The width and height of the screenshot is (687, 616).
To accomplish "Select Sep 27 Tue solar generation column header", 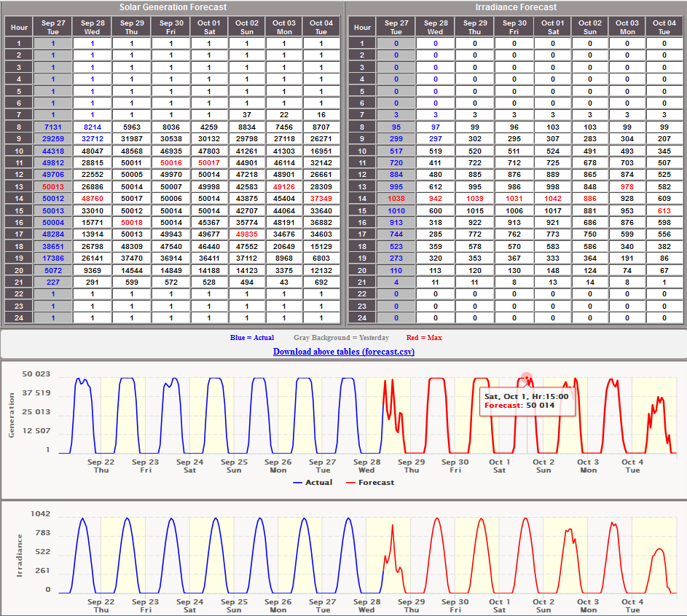I will [53, 27].
